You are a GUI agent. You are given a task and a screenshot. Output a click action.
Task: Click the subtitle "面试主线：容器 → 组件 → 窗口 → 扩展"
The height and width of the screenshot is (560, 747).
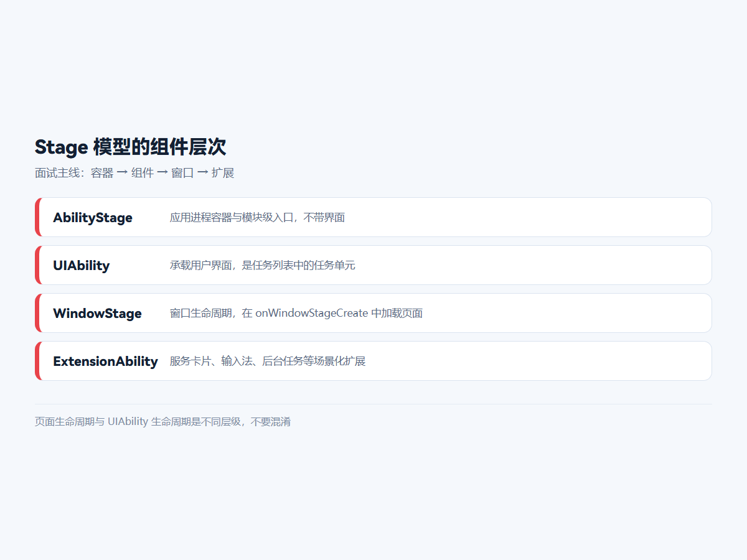point(134,173)
